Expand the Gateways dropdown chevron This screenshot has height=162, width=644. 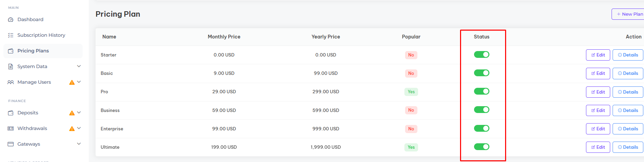tap(79, 144)
